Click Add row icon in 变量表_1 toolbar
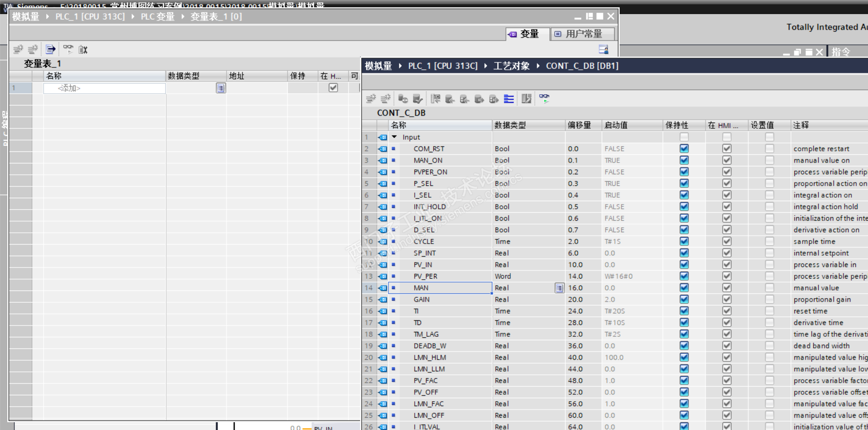The width and height of the screenshot is (868, 430). tap(33, 49)
